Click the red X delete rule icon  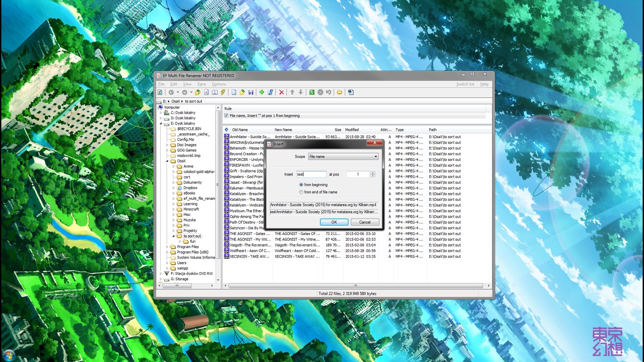[282, 92]
